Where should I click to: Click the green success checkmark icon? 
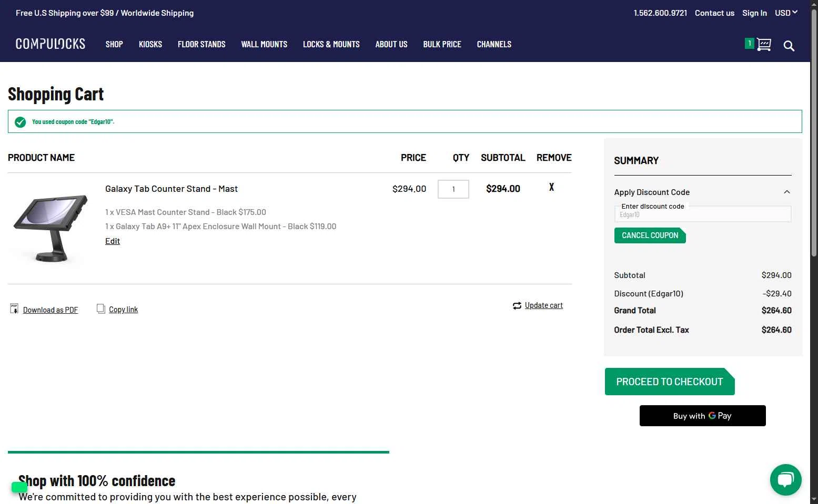pos(21,122)
